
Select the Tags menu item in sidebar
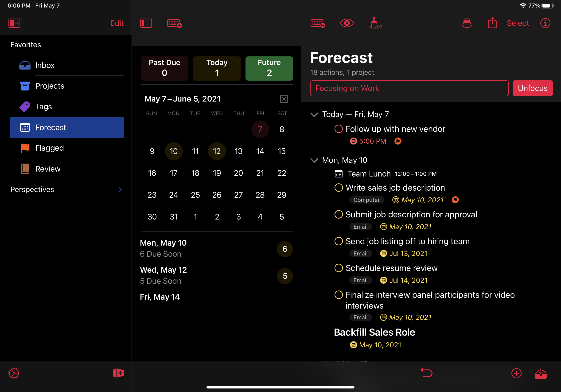(43, 106)
